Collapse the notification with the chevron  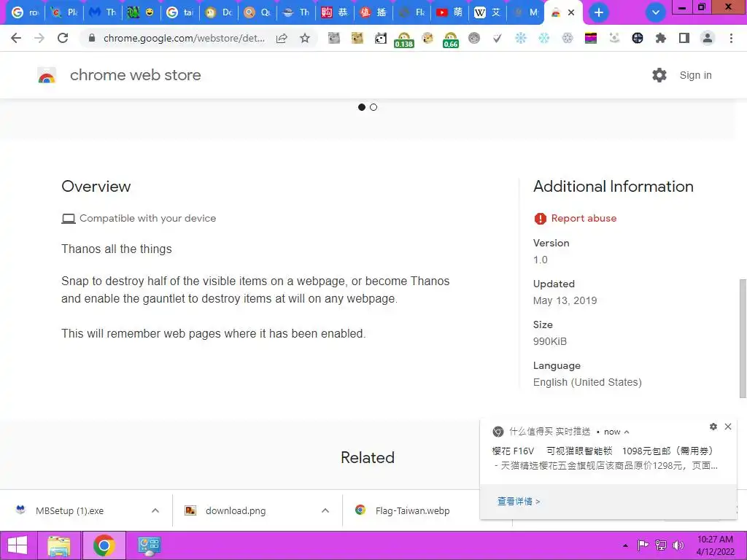click(x=627, y=432)
